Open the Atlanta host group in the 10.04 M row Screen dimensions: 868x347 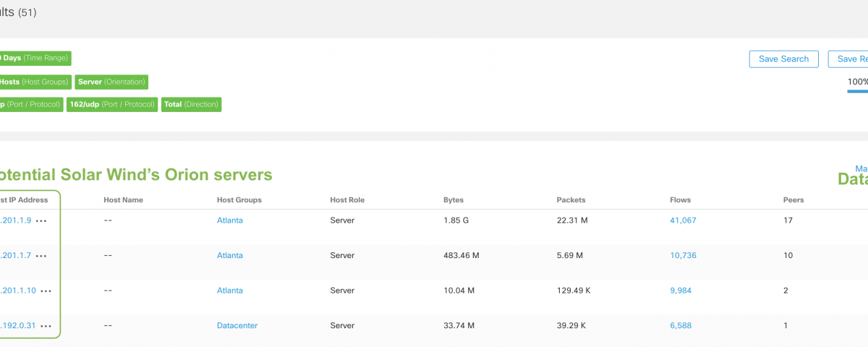point(230,291)
